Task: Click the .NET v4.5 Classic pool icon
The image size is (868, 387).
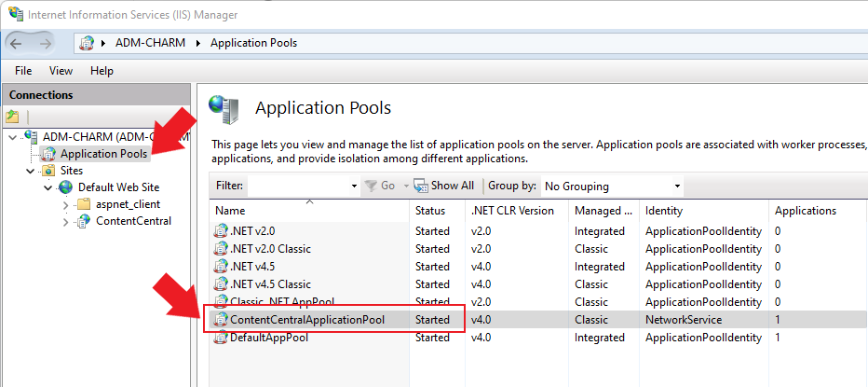Action: [x=221, y=284]
